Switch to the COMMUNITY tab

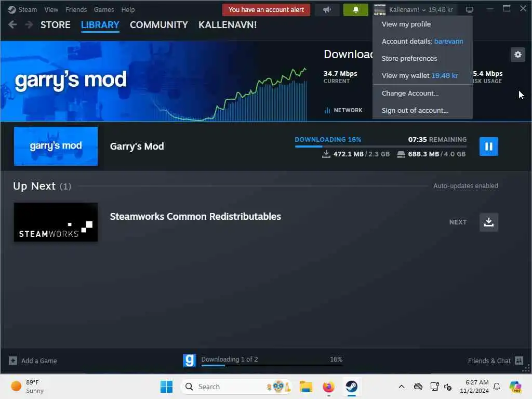coord(159,25)
